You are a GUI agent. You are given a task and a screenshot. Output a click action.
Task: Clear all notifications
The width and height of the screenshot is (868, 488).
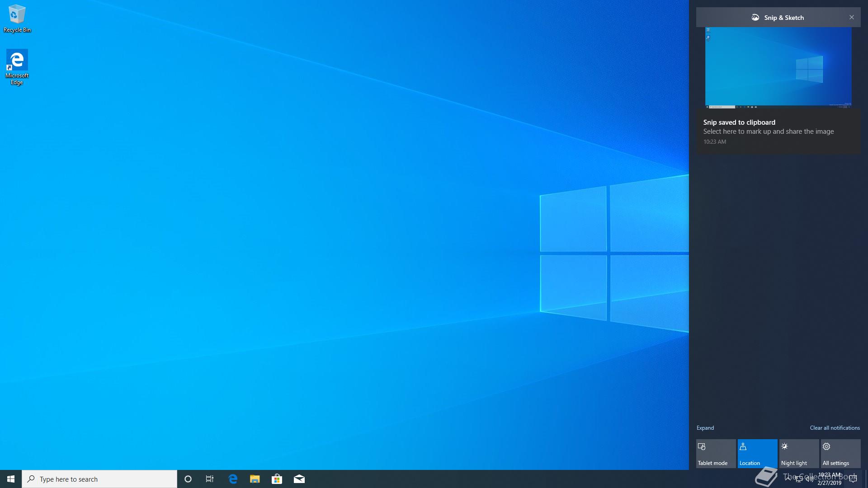835,428
